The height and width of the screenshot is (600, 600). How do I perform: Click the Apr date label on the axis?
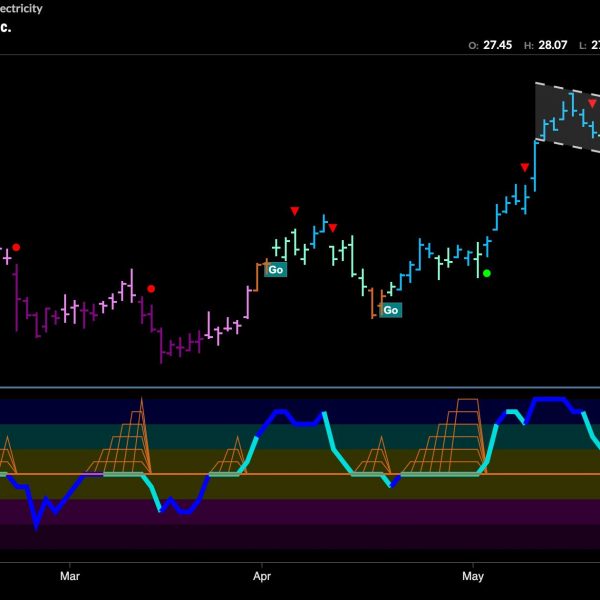262,576
